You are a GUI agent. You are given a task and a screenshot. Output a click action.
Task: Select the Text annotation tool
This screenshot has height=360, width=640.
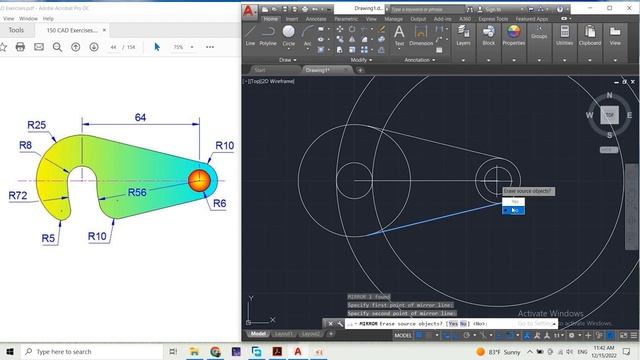coord(399,35)
